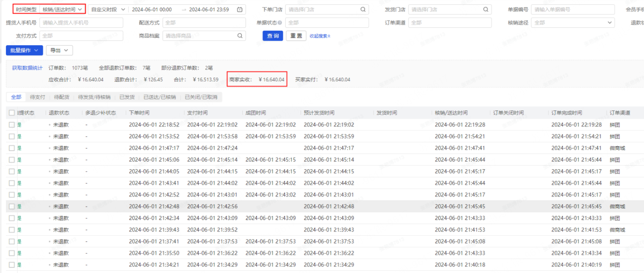Image resolution: width=644 pixels, height=273 pixels.
Task: Click the 下单时间 column header
Action: (139, 113)
